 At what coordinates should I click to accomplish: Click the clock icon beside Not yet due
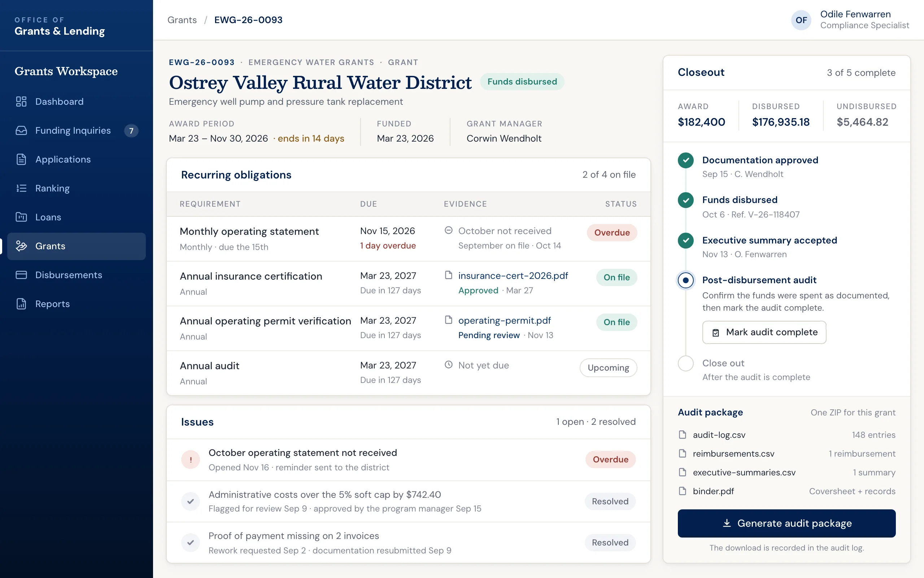coord(449,365)
